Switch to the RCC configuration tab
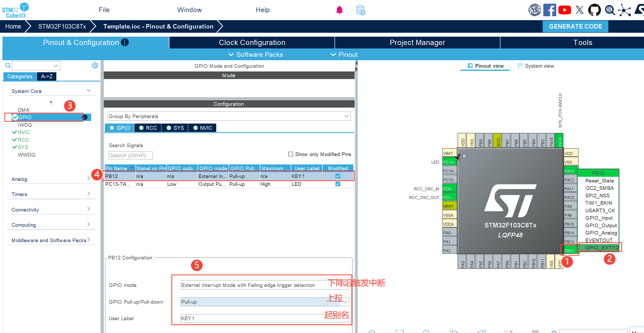 (148, 128)
